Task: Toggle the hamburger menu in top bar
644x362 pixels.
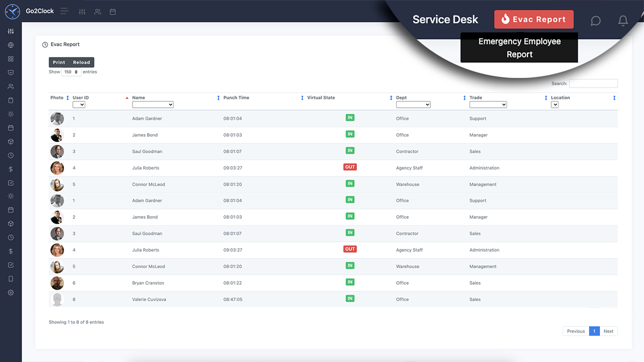Action: pos(64,11)
